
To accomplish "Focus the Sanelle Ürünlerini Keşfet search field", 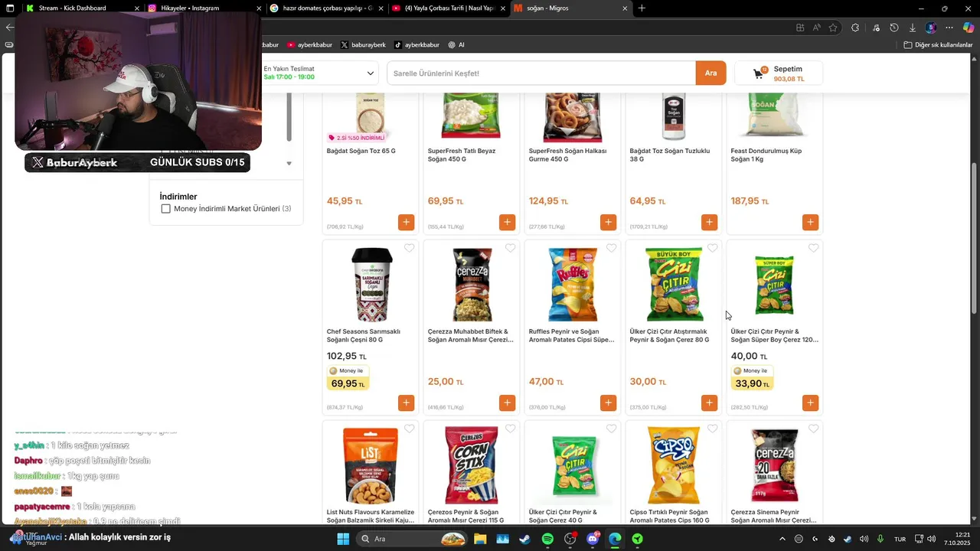I will coord(541,73).
